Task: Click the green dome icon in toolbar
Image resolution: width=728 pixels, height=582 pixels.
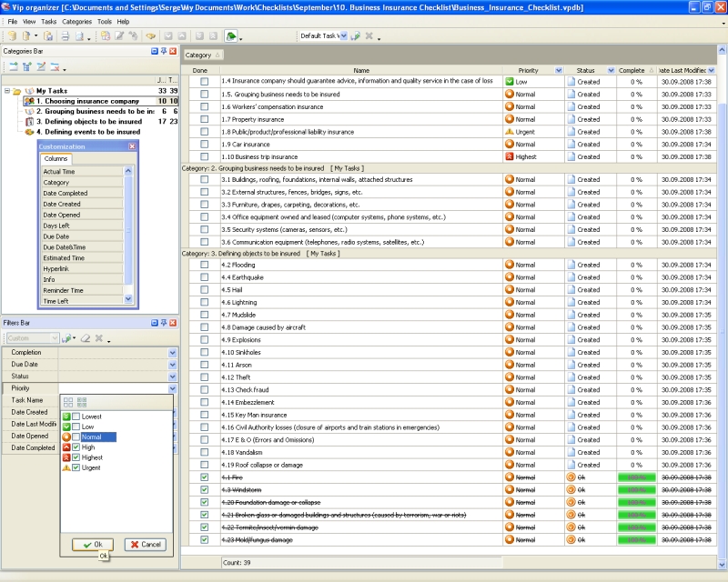Action: (232, 36)
